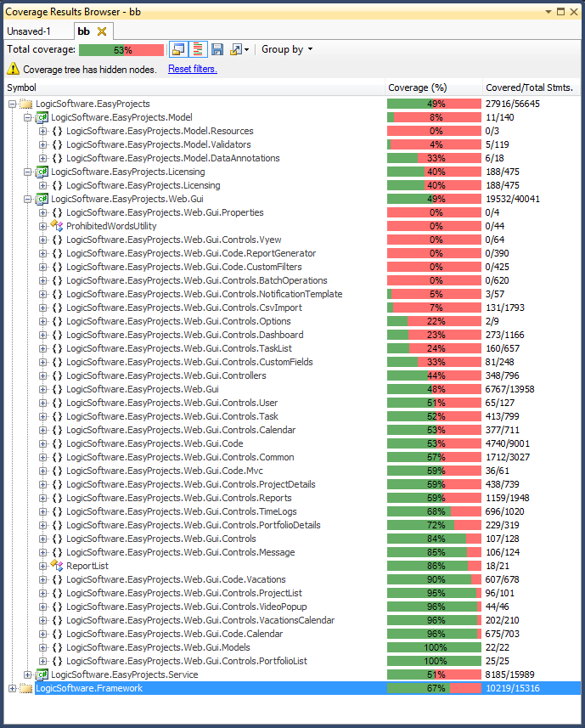Click the ProhibitedWordsUtility class icon
This screenshot has width=585, height=728.
click(57, 226)
